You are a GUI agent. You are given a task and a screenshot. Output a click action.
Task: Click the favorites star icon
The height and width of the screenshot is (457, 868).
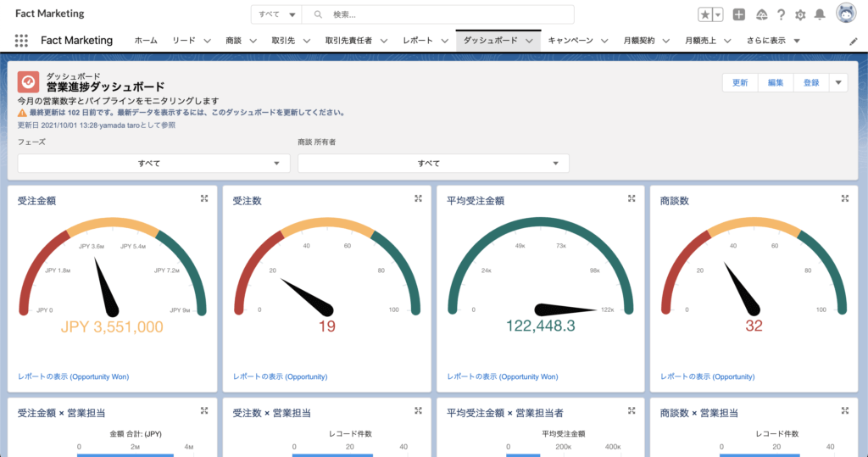click(x=704, y=15)
